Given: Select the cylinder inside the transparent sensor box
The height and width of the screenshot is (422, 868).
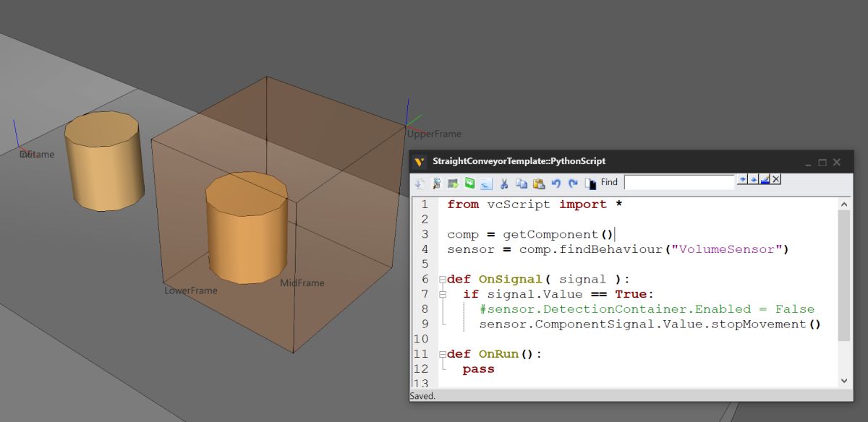Looking at the screenshot, I should pos(247,228).
